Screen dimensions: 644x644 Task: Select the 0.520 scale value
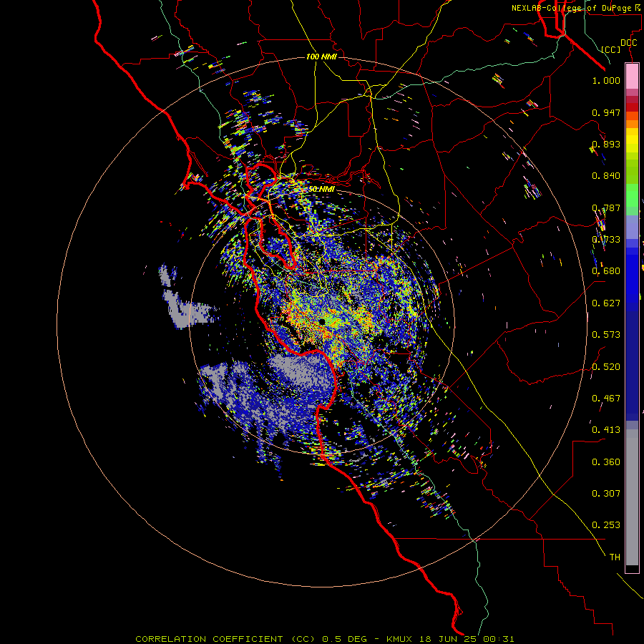click(x=606, y=367)
